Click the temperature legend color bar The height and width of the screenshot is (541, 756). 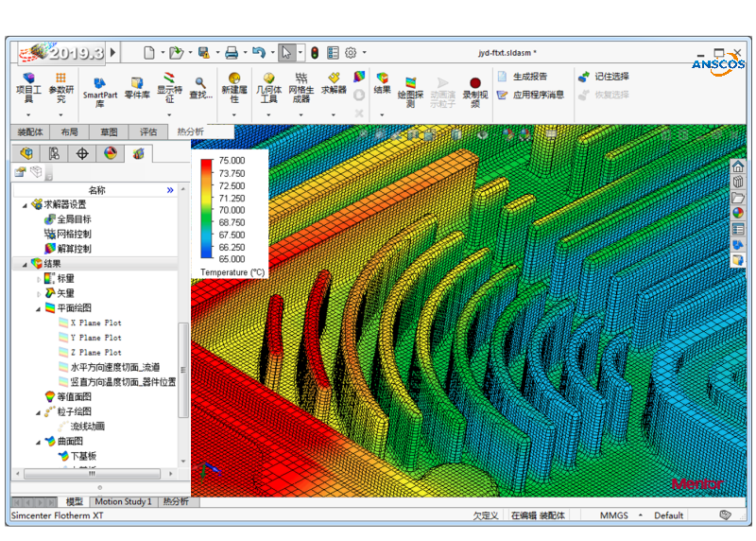206,209
